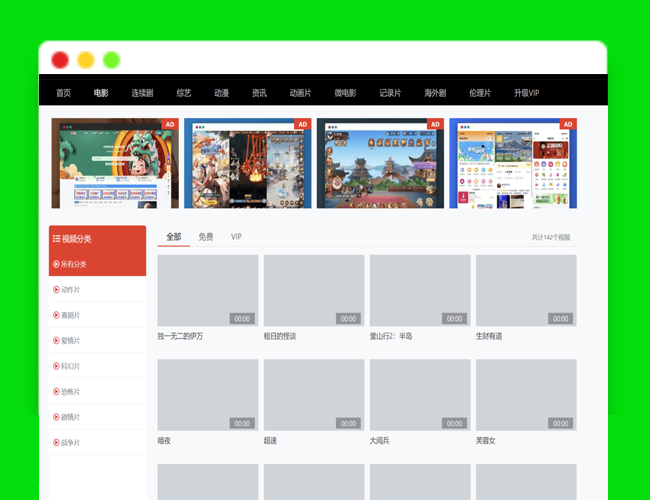Screen dimensions: 650x500
Task: Open the 记录片 nav item
Action: tap(390, 93)
